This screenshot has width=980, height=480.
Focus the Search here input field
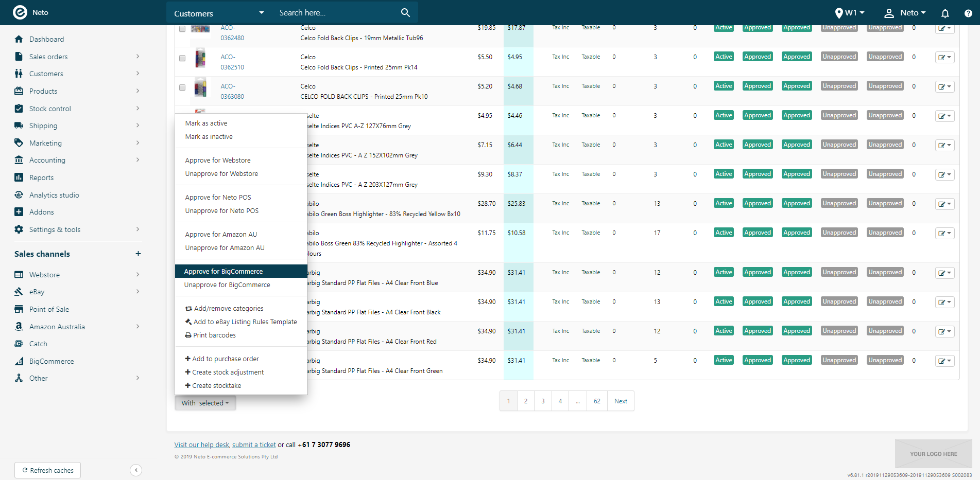point(337,13)
